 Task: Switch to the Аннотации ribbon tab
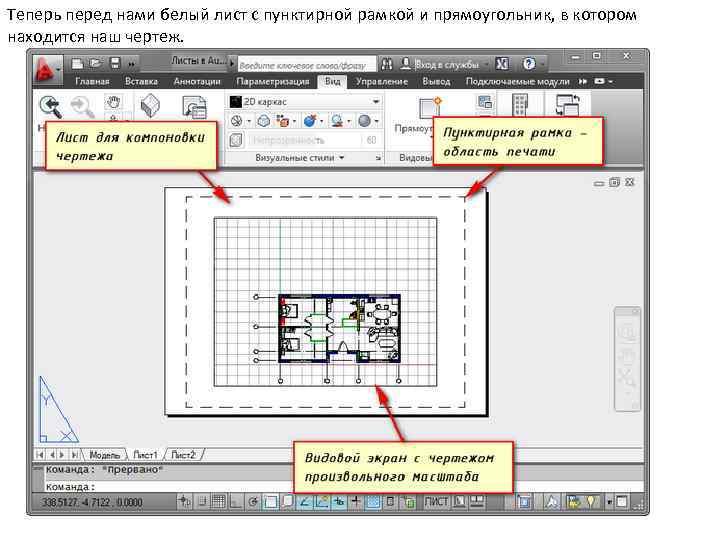[x=197, y=81]
